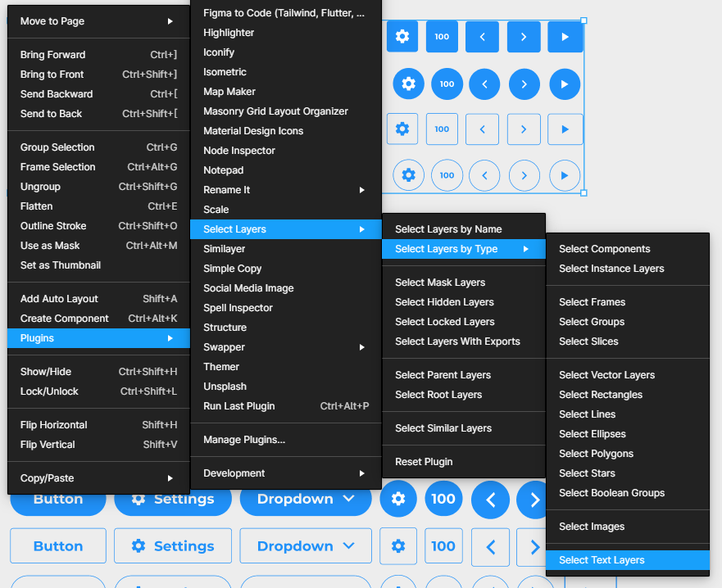Expand the Development submenu arrow
The width and height of the screenshot is (722, 588).
(x=362, y=473)
